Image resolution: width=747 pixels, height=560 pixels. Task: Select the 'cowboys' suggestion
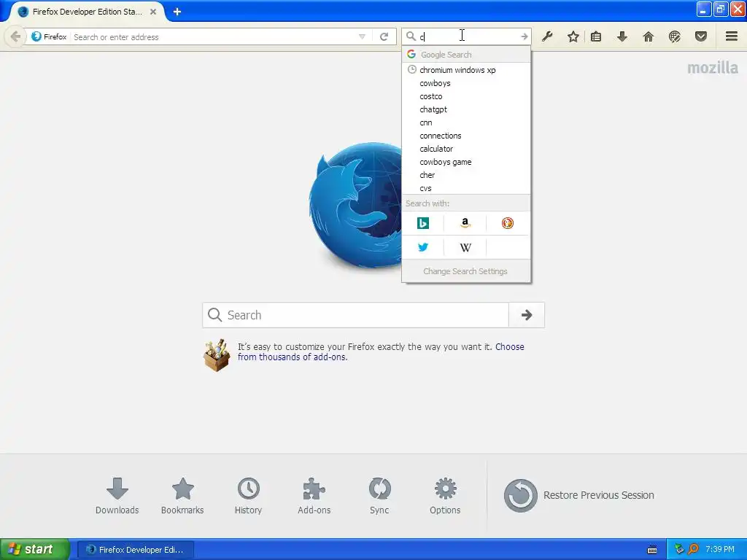click(x=466, y=83)
